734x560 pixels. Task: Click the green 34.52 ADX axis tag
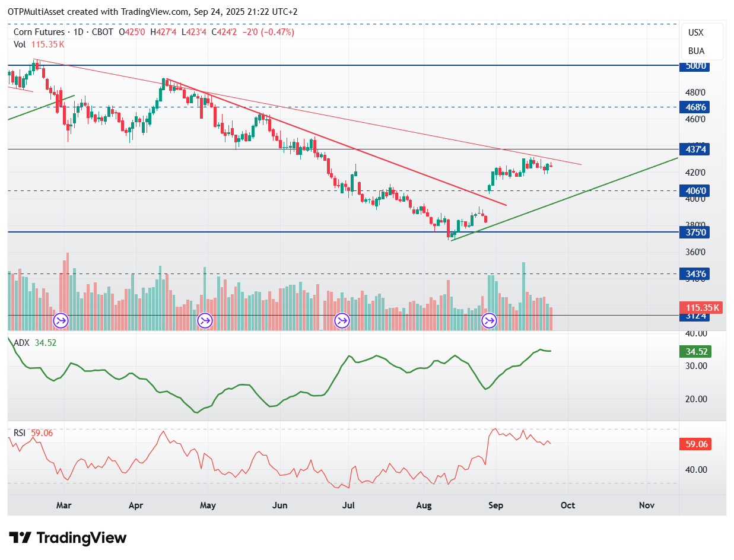click(x=695, y=352)
